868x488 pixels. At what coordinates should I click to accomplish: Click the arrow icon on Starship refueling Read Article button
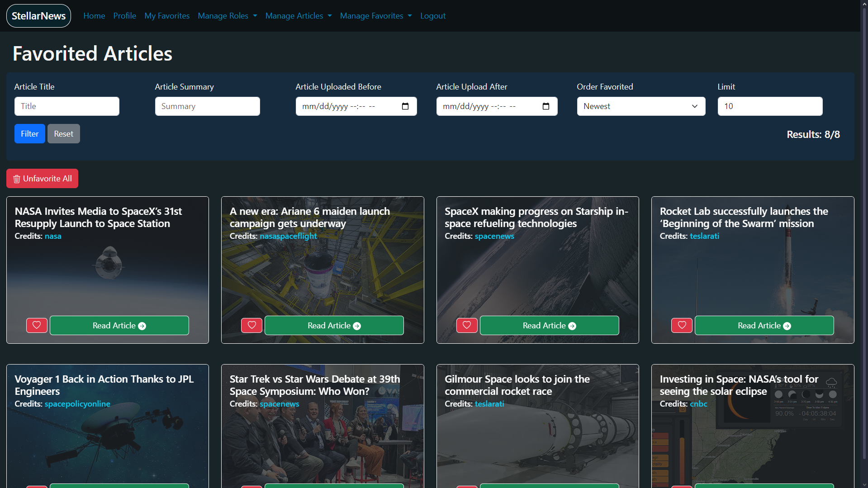pos(572,325)
